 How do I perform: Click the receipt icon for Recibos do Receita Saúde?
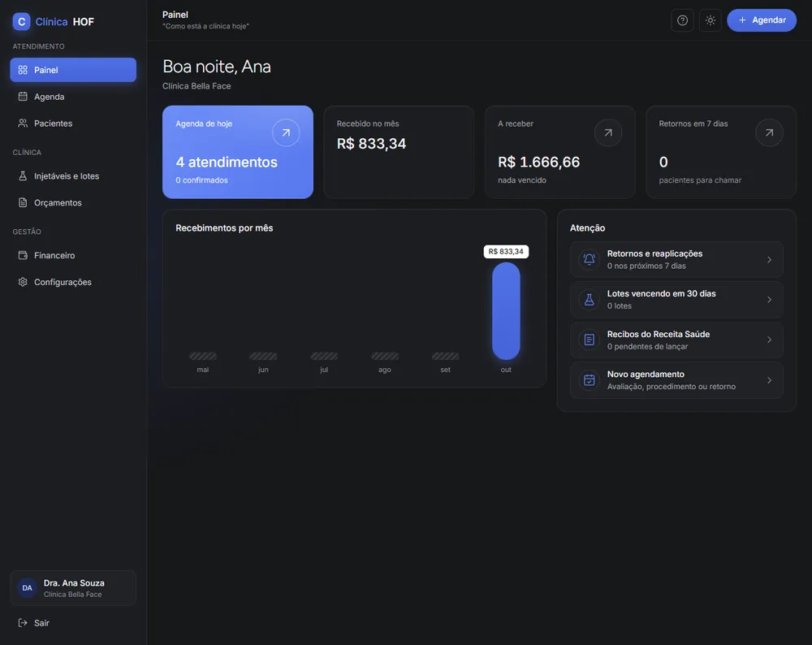tap(590, 340)
